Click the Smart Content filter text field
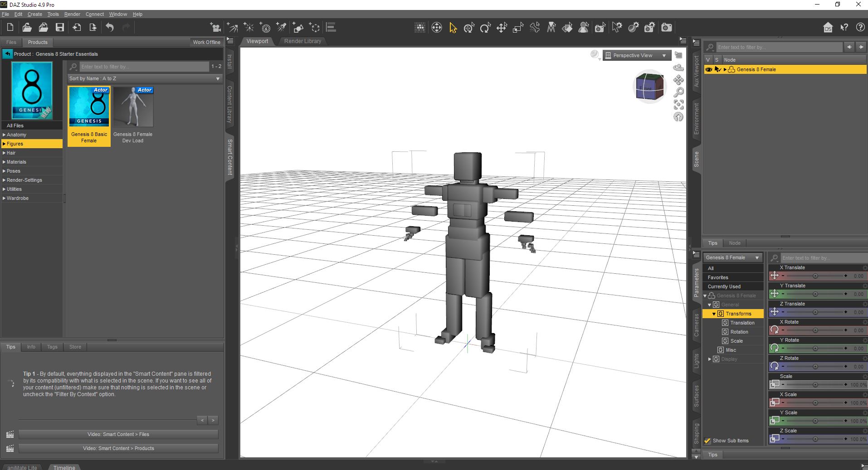 (144, 67)
